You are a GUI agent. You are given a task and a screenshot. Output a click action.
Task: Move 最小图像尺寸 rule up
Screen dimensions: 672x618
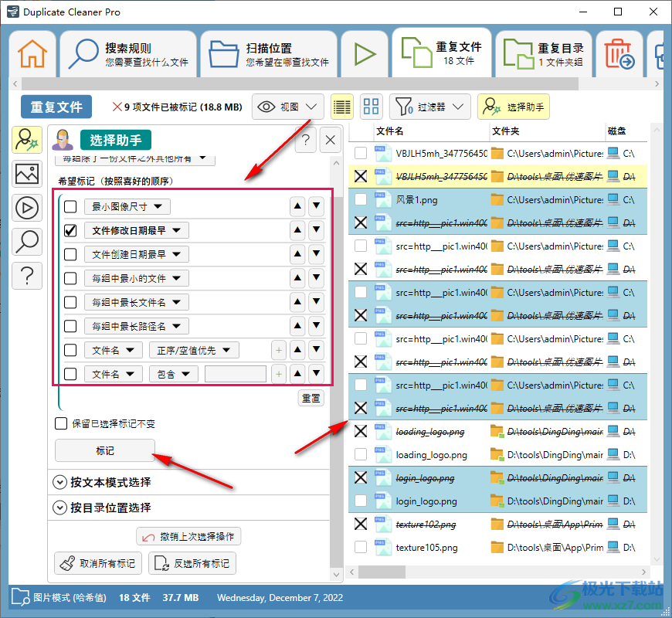pos(297,206)
